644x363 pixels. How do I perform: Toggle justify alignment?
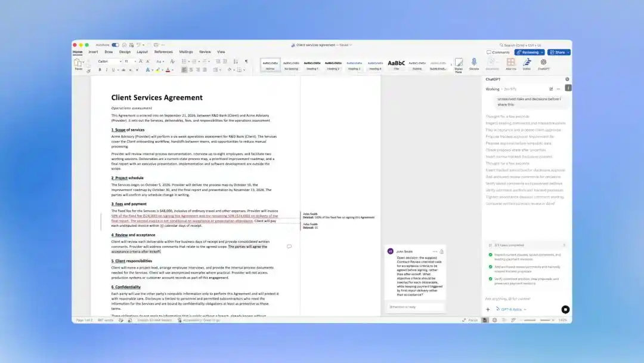[x=205, y=70]
